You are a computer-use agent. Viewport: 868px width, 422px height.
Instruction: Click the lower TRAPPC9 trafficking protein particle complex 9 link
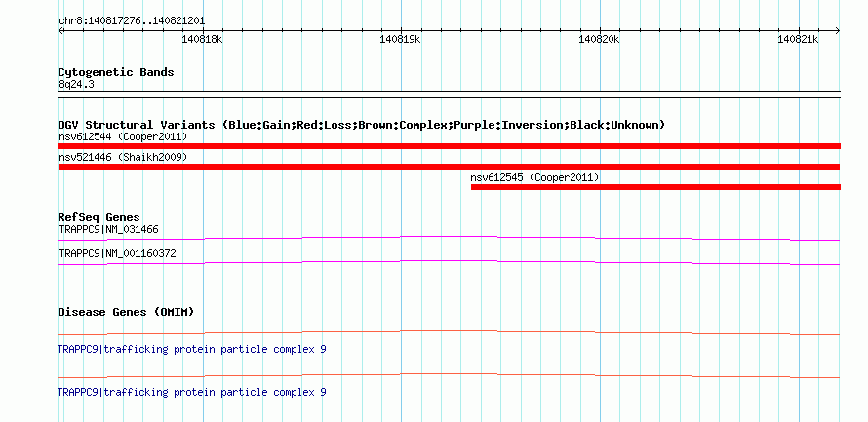tap(192, 392)
